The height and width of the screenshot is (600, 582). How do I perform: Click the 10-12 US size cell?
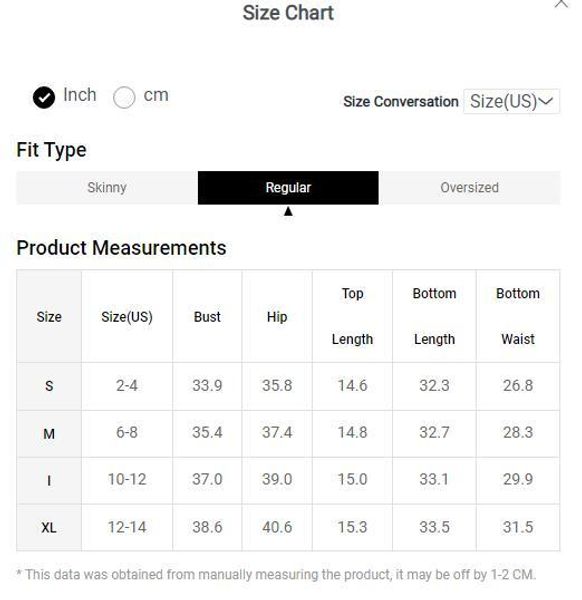(x=127, y=479)
